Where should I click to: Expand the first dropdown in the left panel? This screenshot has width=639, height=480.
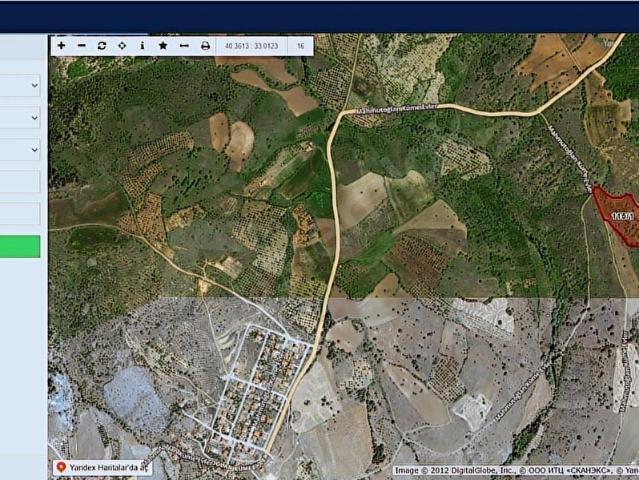click(x=20, y=85)
